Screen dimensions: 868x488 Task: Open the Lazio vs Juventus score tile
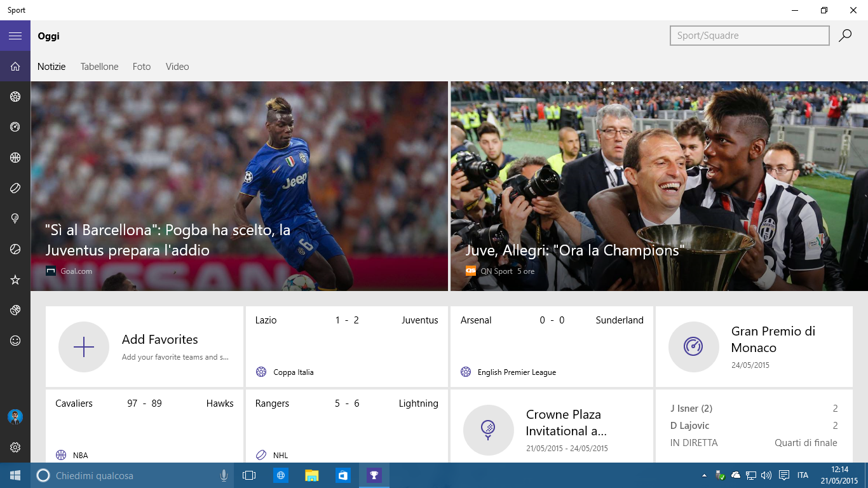(x=347, y=346)
